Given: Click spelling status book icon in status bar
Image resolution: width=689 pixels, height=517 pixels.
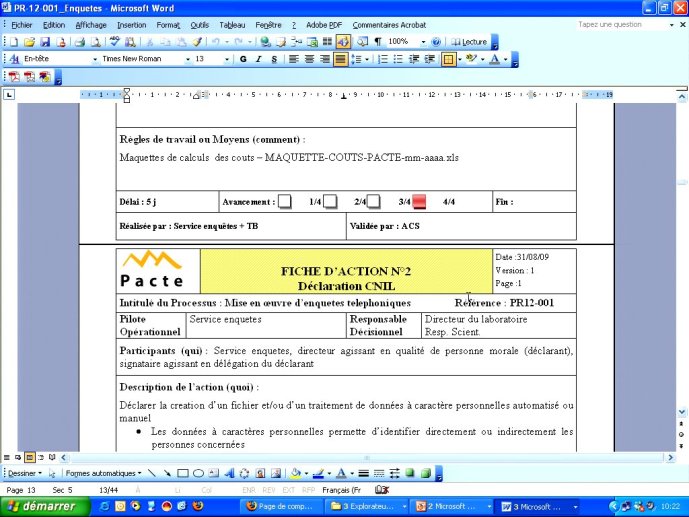Looking at the screenshot, I should click(x=382, y=490).
